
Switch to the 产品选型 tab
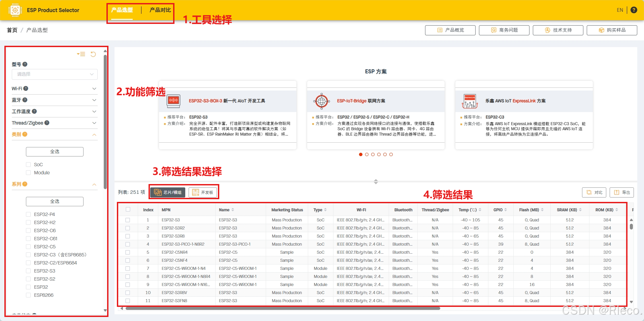coord(122,10)
